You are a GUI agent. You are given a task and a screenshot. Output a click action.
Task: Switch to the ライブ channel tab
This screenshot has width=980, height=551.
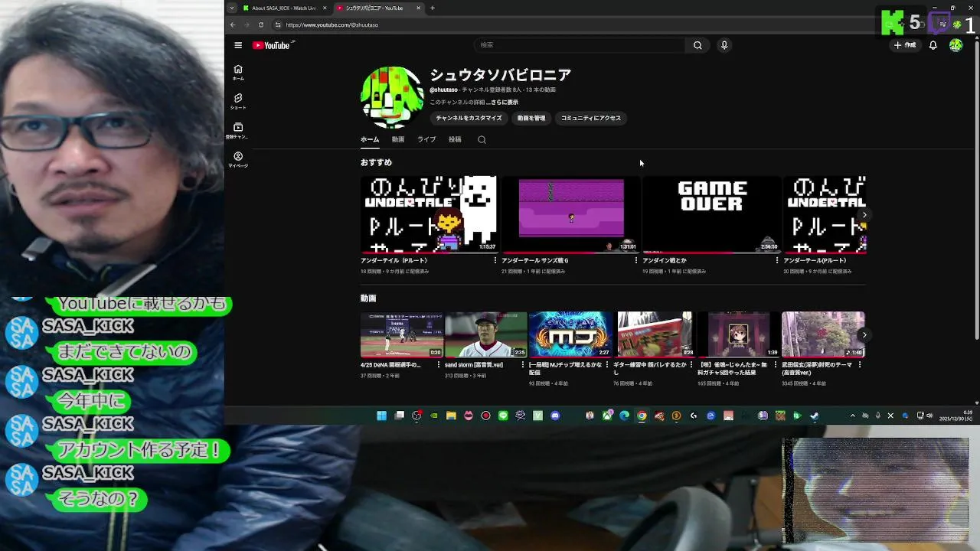pyautogui.click(x=426, y=139)
